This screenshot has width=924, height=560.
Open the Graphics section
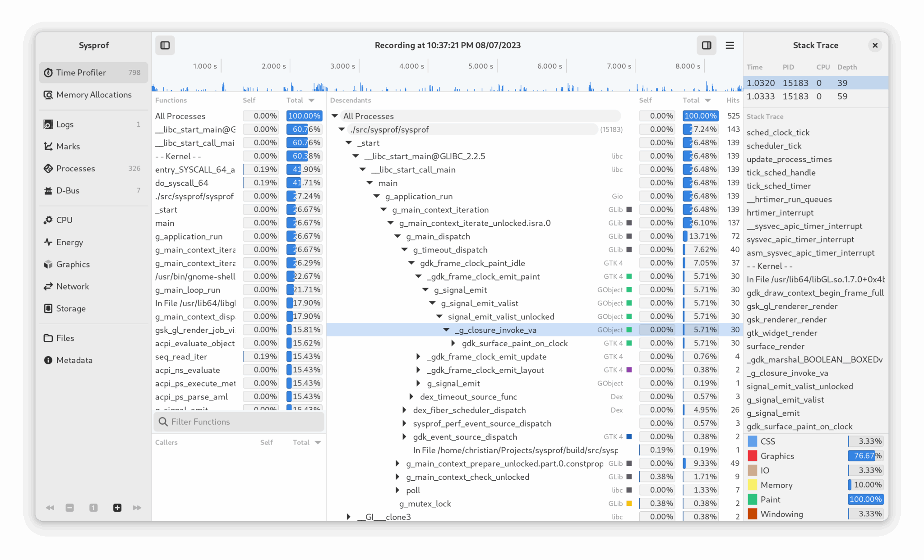[72, 264]
